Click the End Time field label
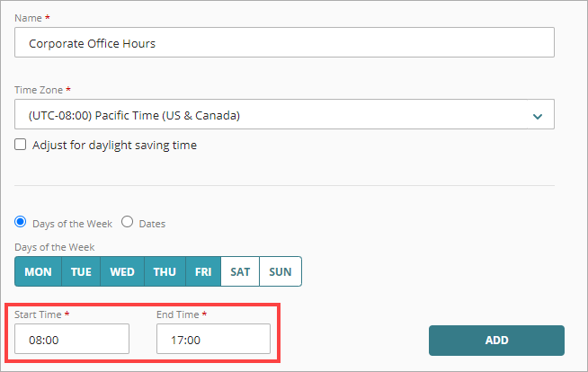588x372 pixels. (178, 314)
